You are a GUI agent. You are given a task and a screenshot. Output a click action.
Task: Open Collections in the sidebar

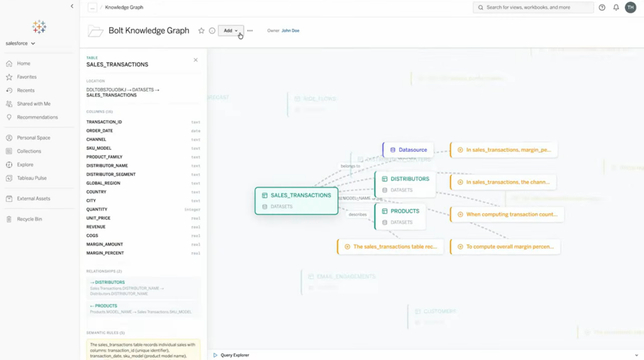[29, 151]
